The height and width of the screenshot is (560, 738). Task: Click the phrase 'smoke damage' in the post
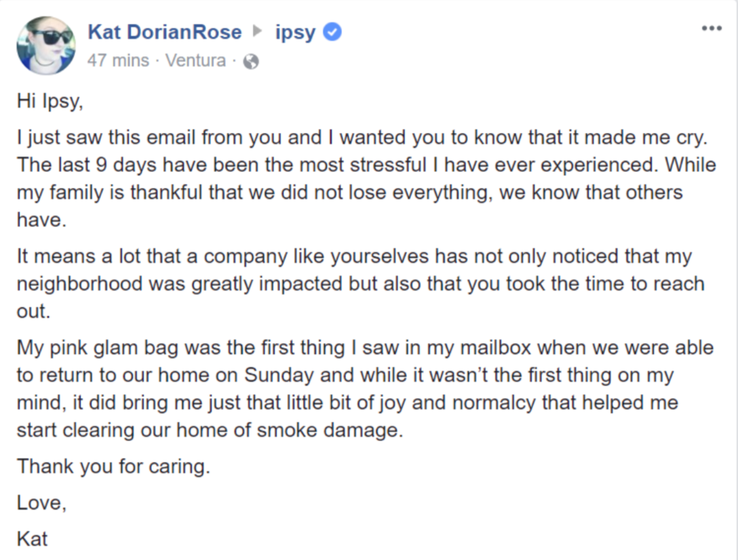click(330, 431)
